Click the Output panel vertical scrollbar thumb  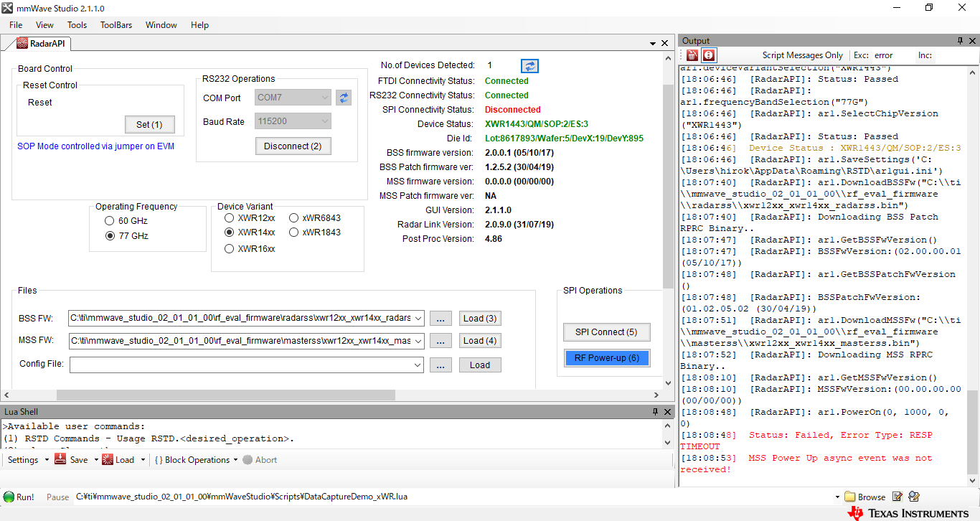coord(972,432)
